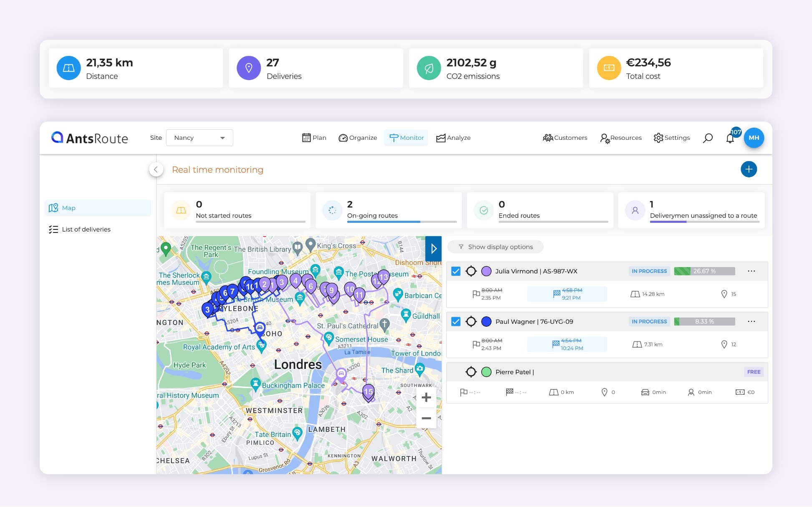The height and width of the screenshot is (507, 812).
Task: Toggle GPS locate for Pierre Patel
Action: [472, 372]
